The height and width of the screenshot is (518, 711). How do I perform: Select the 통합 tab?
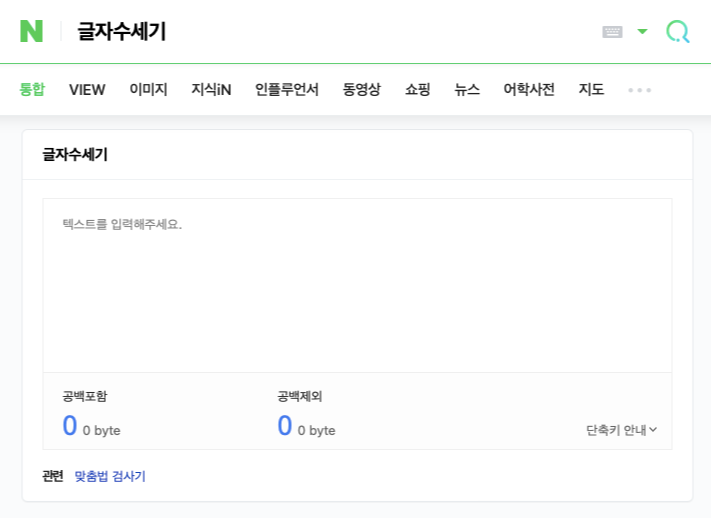[32, 89]
